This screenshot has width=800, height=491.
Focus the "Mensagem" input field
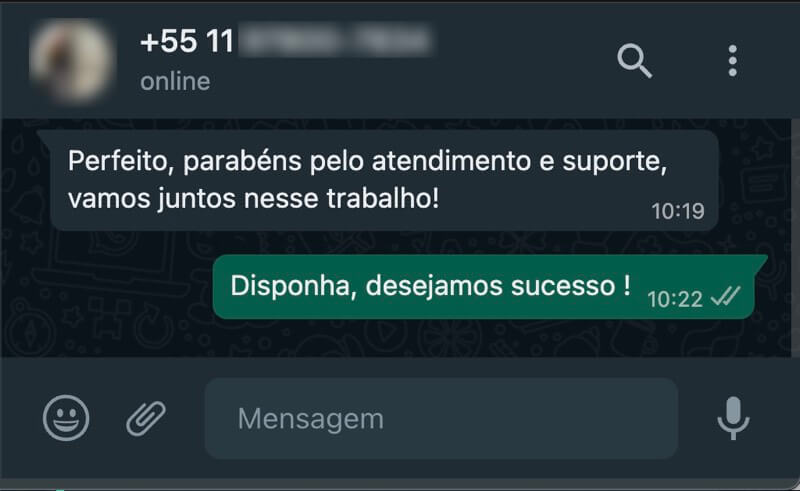pyautogui.click(x=441, y=418)
